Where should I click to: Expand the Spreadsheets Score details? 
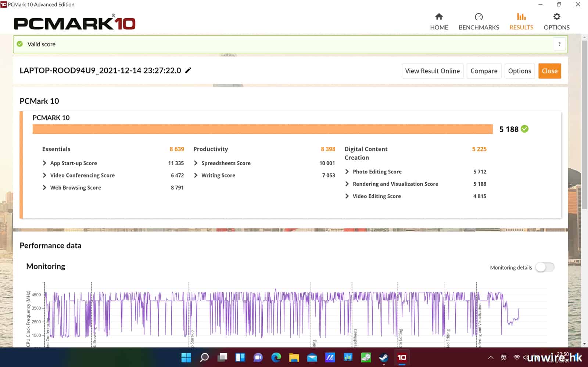[x=196, y=163]
